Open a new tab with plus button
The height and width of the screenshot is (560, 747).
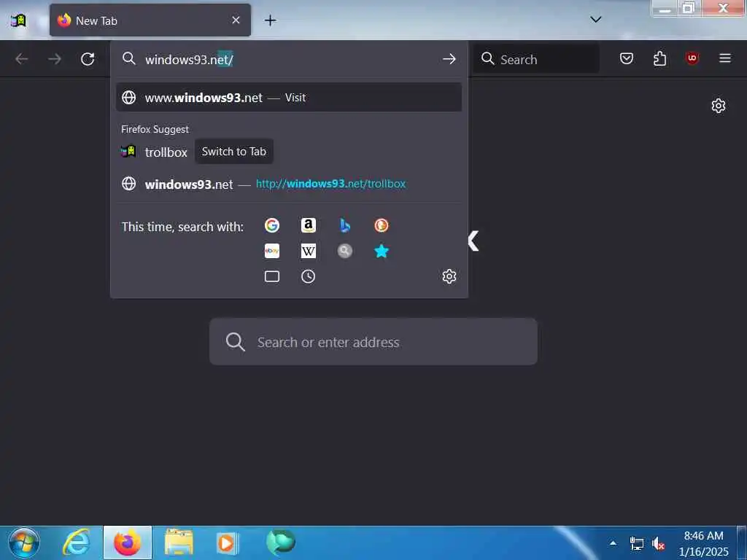coord(270,20)
